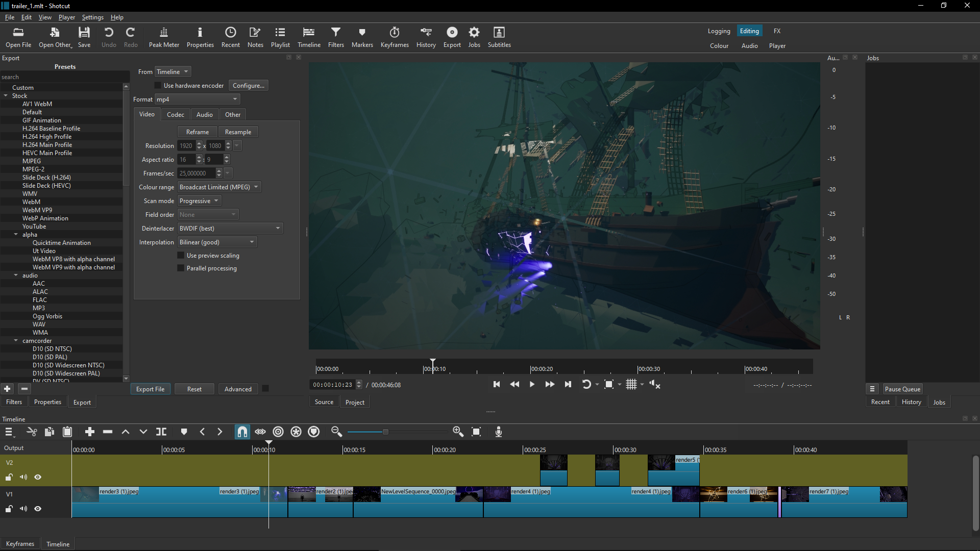Check Parallel processing option

point(181,268)
